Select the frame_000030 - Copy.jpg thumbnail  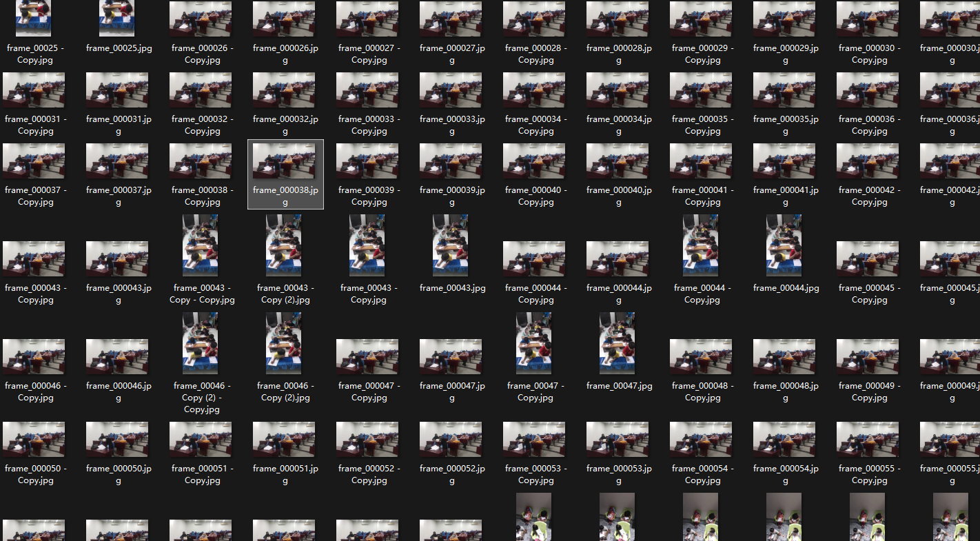click(x=868, y=19)
